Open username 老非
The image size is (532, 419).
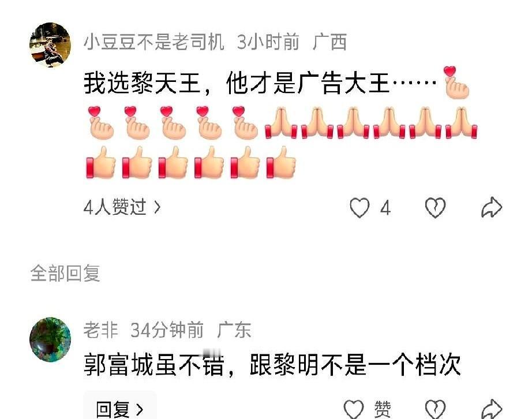click(101, 330)
